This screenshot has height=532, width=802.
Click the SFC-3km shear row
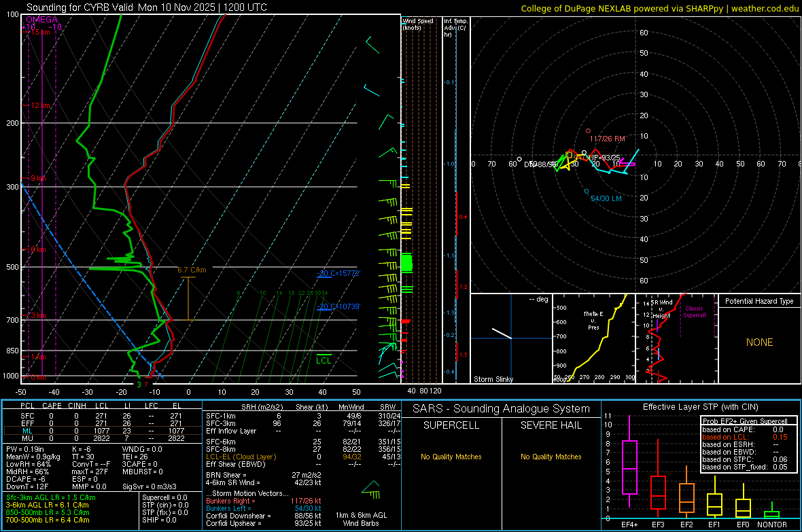tap(303, 423)
